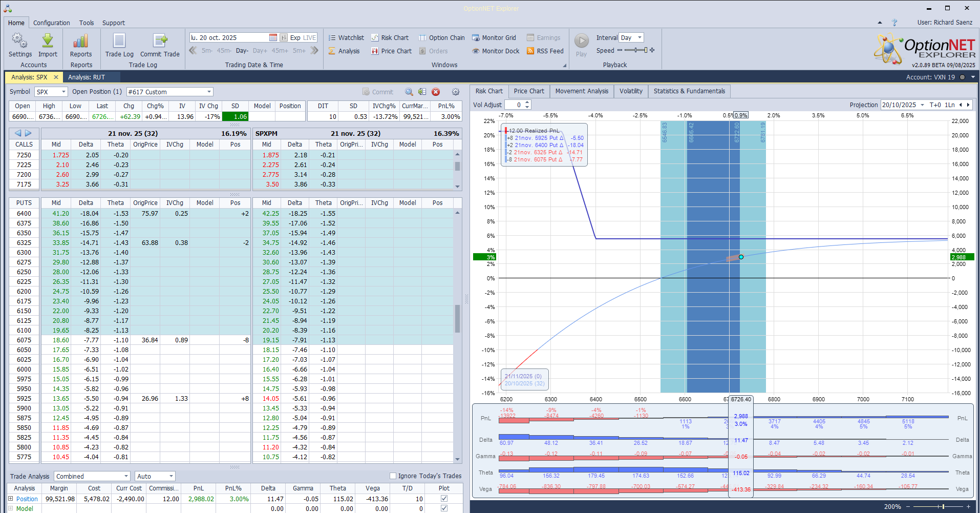Open the Monitor Dock window

tap(495, 51)
